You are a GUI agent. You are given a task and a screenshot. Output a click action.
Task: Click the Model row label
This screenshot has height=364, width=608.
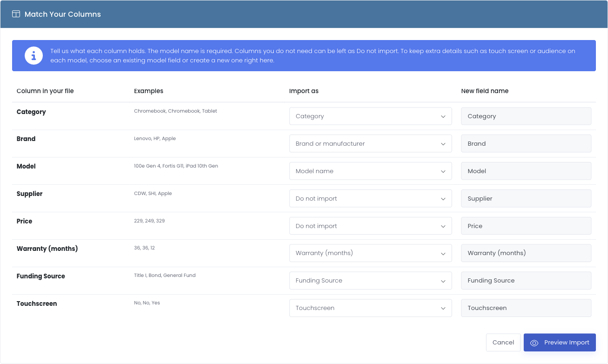pyautogui.click(x=26, y=167)
